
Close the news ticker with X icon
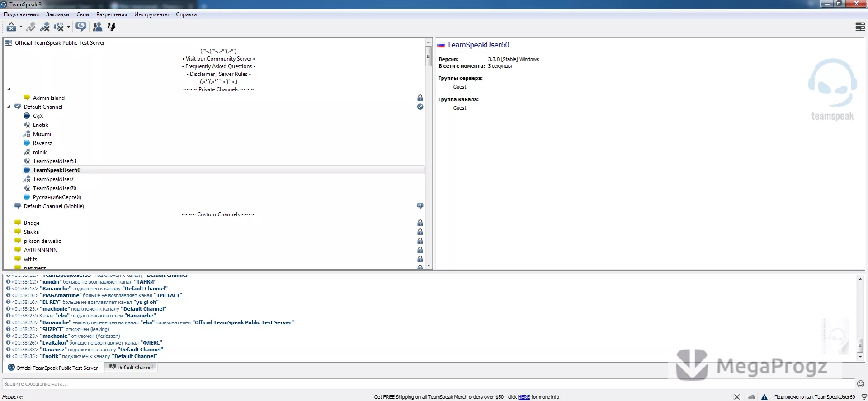(x=737, y=397)
